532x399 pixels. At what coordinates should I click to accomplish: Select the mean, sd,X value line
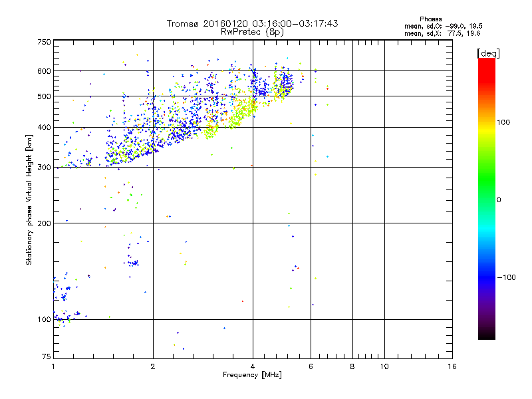click(434, 33)
